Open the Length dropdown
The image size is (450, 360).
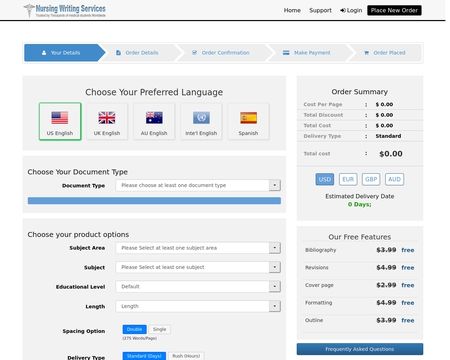(198, 306)
